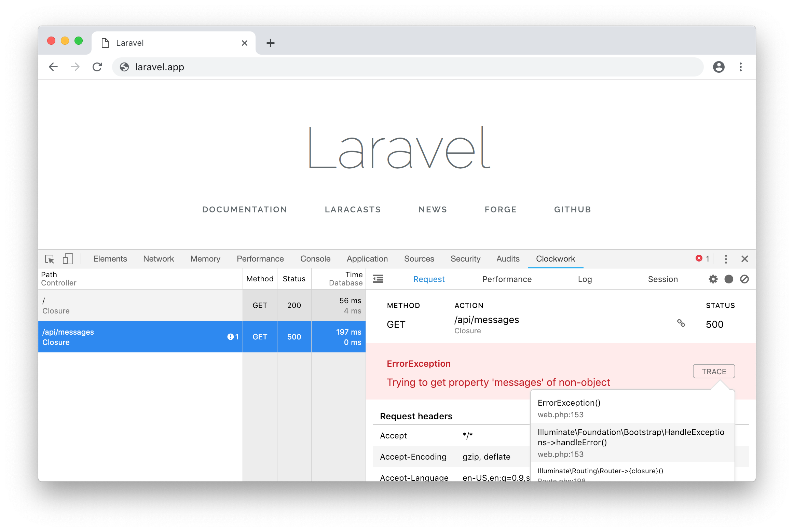Activate the DevTools inspect element picker
The image size is (794, 532).
pos(50,259)
